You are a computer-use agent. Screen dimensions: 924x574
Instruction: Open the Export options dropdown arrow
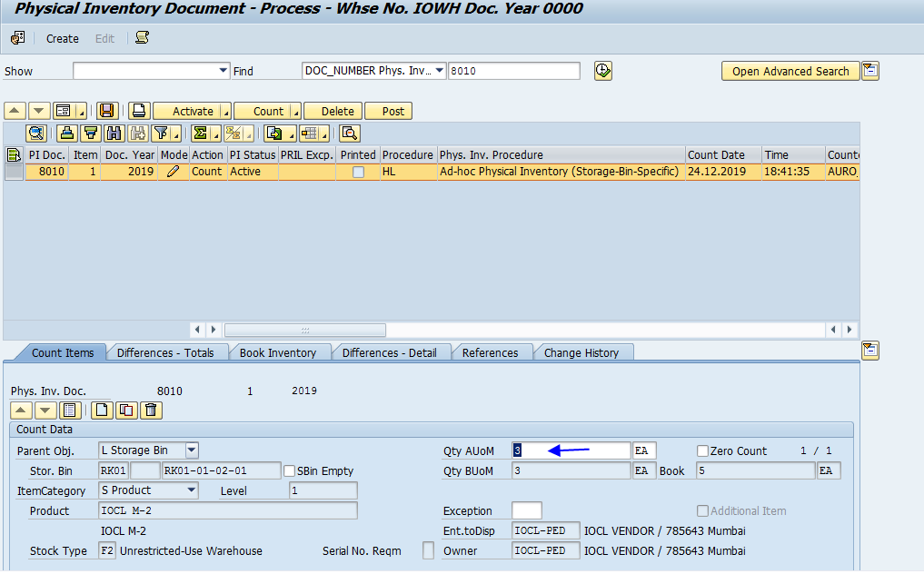click(291, 135)
